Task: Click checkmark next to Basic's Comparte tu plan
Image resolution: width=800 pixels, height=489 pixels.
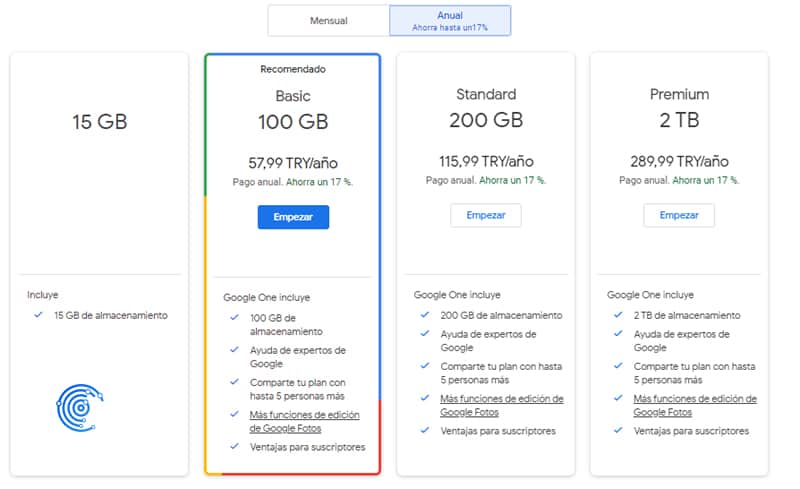Action: (x=234, y=382)
